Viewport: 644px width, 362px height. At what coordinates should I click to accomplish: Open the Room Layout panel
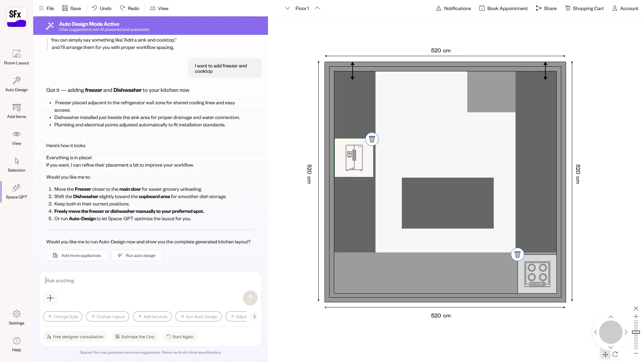[x=16, y=57]
